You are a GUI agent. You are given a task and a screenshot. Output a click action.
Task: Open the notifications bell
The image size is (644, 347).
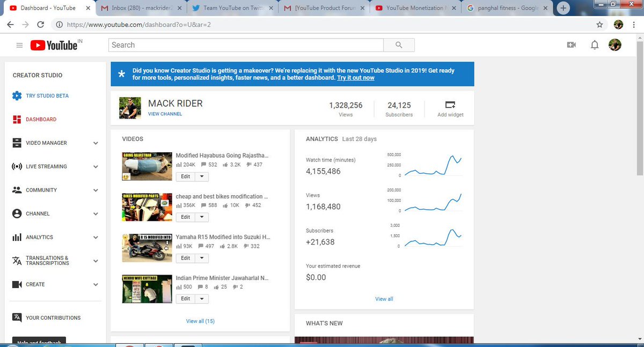click(x=595, y=45)
